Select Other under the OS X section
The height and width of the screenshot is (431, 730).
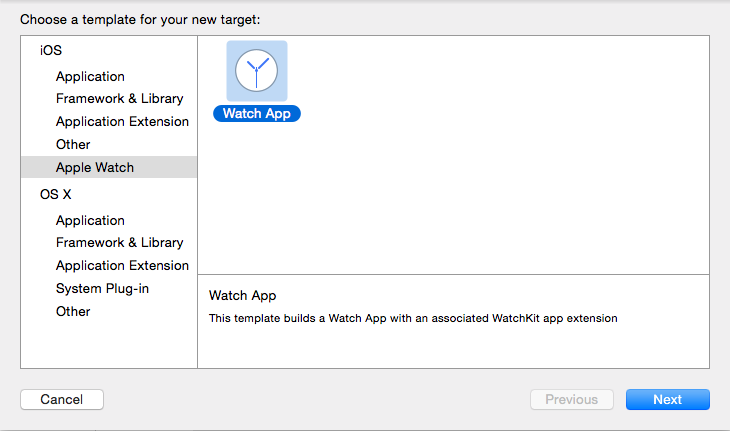point(73,312)
